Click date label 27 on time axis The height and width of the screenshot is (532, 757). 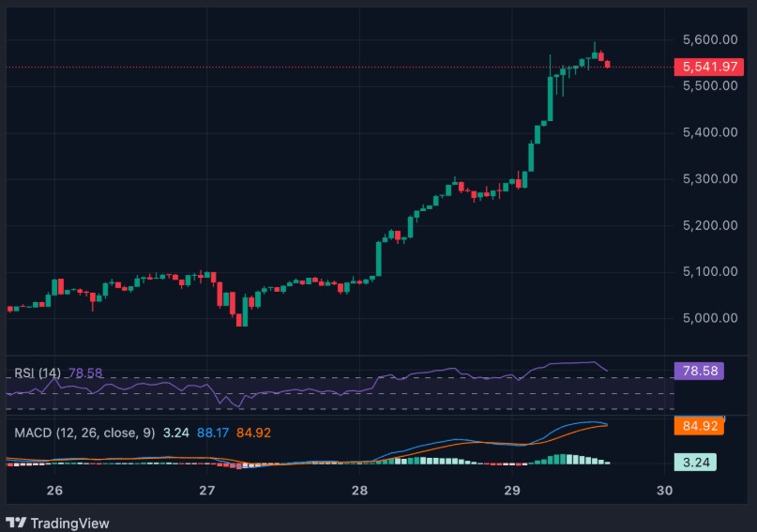pos(206,491)
